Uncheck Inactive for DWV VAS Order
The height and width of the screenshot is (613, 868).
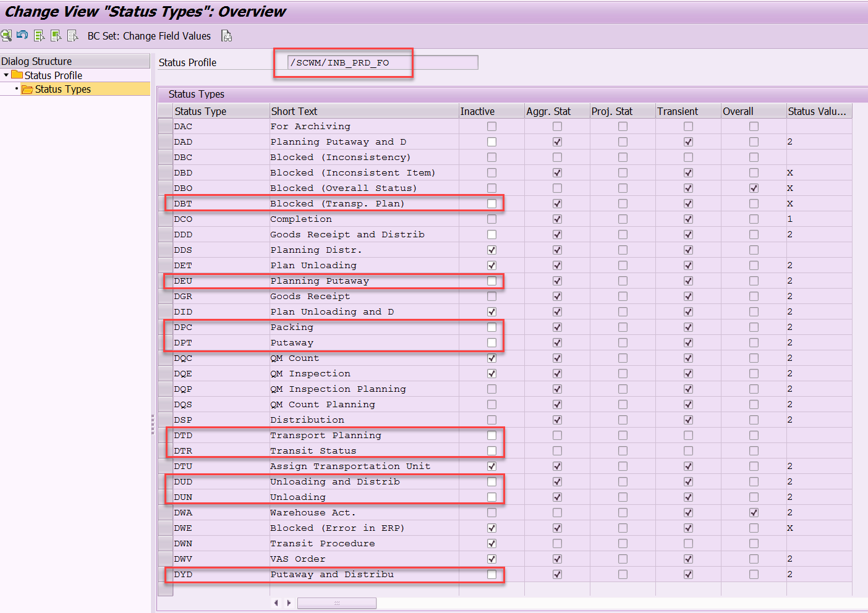(491, 559)
